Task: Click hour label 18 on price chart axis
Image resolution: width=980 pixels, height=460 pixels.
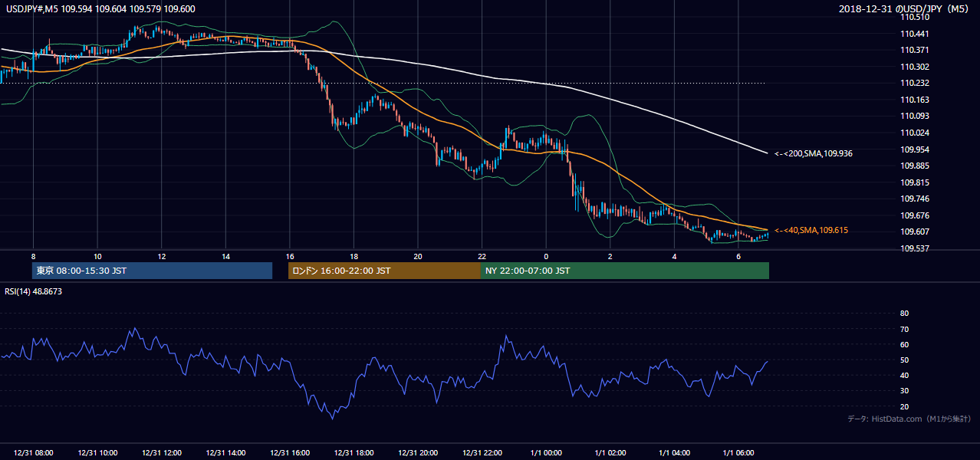Action: point(354,256)
